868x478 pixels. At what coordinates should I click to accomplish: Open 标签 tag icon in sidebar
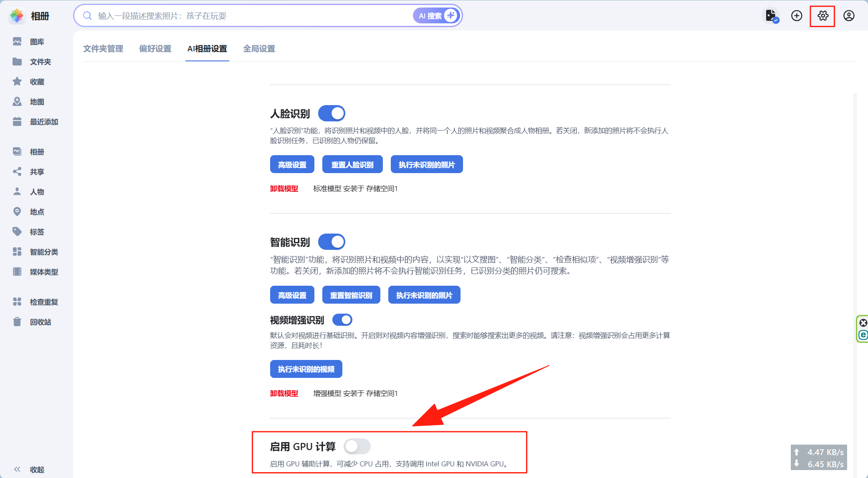17,232
